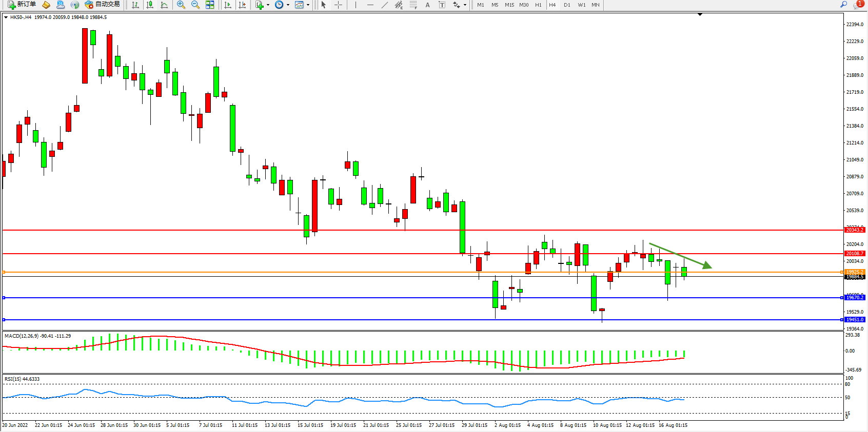Expand the periodicity clock dropdown
The width and height of the screenshot is (868, 432).
point(288,5)
